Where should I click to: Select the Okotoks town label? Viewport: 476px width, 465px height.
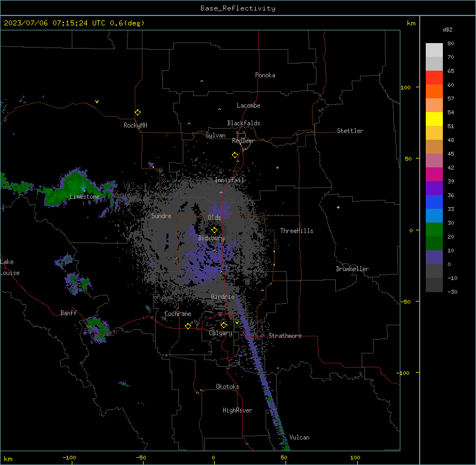point(228,387)
